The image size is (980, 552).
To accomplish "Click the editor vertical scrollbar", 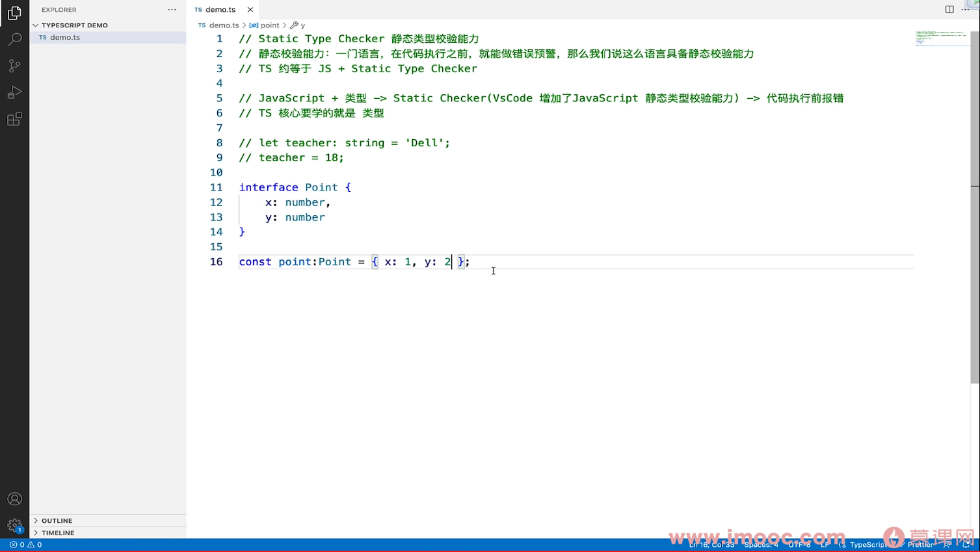I will click(975, 208).
